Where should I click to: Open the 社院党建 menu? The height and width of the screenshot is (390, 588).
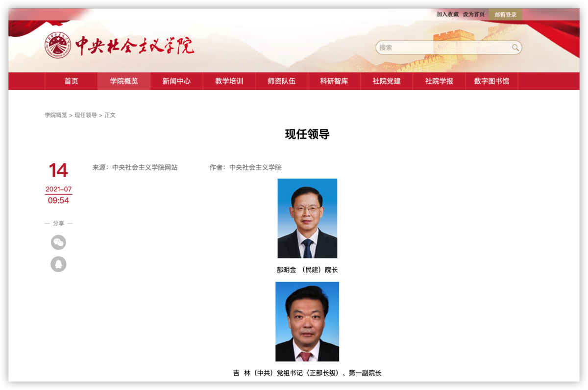coord(386,81)
